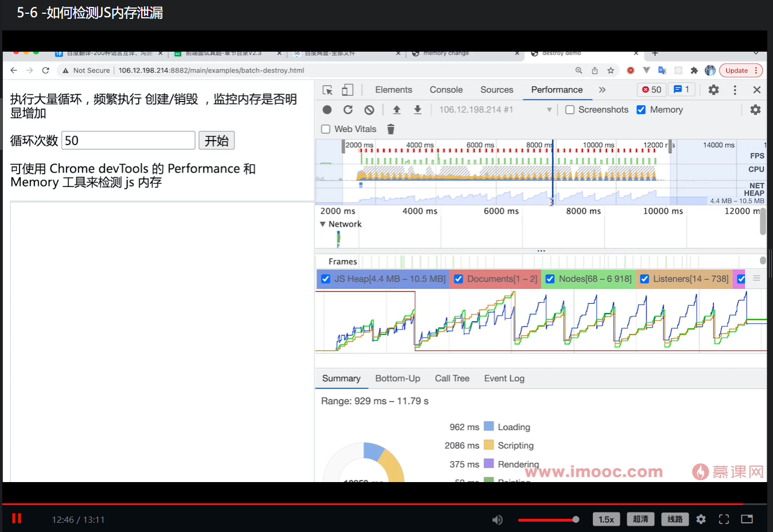Tick the Web Vitals checkbox
Viewport: 773px width, 532px height.
tap(326, 129)
